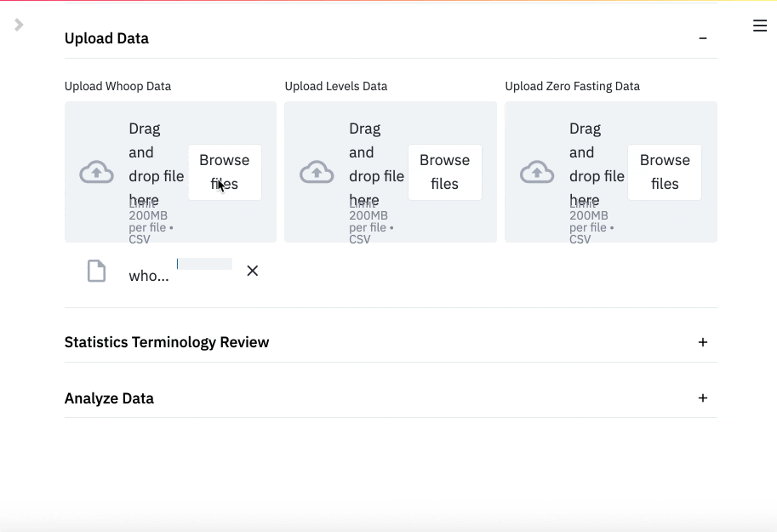Screen dimensions: 777x532
Task: Click the upload progress bar of who... file
Action: pyautogui.click(x=204, y=264)
